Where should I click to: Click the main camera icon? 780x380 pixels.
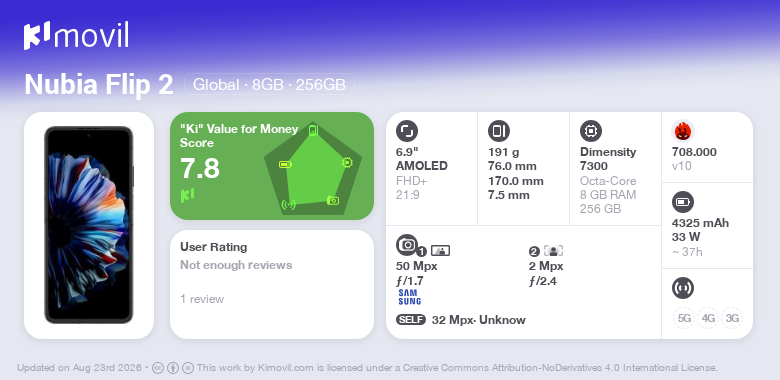[x=407, y=244]
